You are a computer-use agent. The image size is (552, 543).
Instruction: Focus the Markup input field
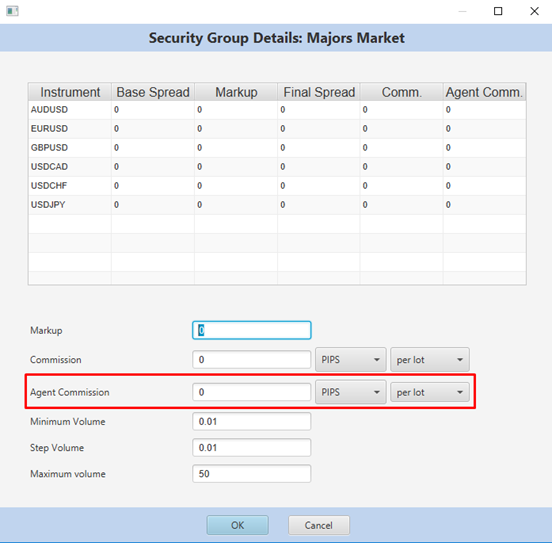pyautogui.click(x=252, y=330)
